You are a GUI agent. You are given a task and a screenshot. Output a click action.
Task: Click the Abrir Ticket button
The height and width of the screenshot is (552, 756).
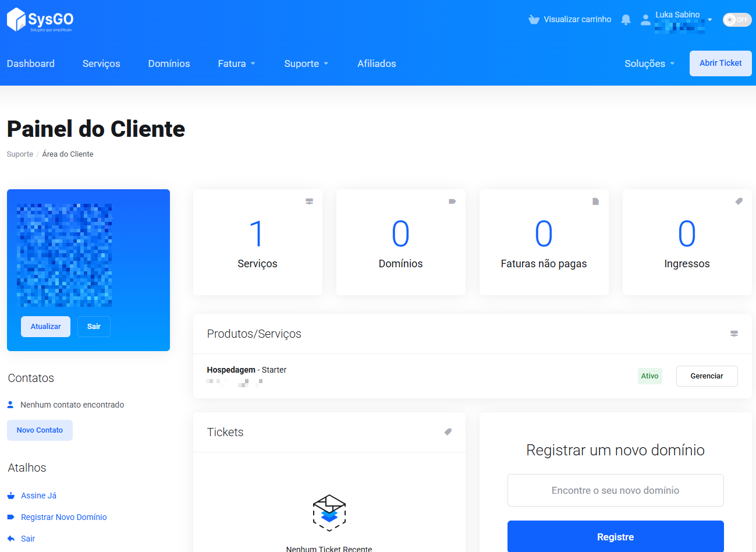pyautogui.click(x=720, y=63)
